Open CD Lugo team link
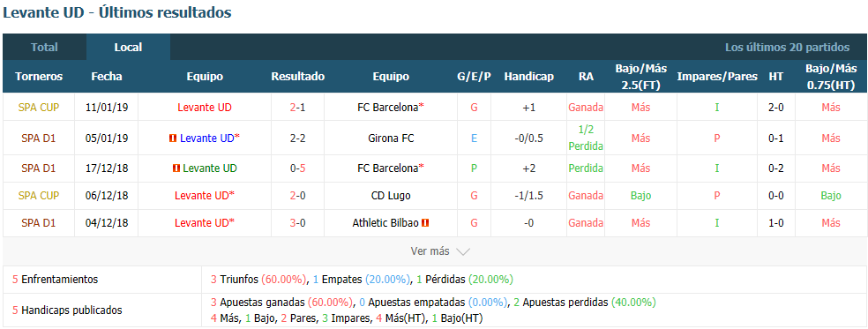The image size is (868, 329). 390,196
